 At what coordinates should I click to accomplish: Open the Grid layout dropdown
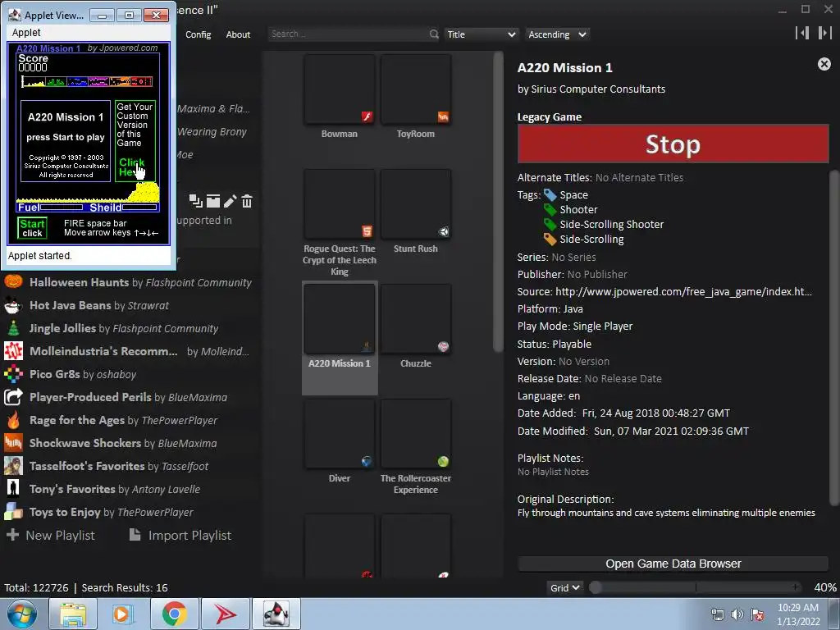[564, 587]
